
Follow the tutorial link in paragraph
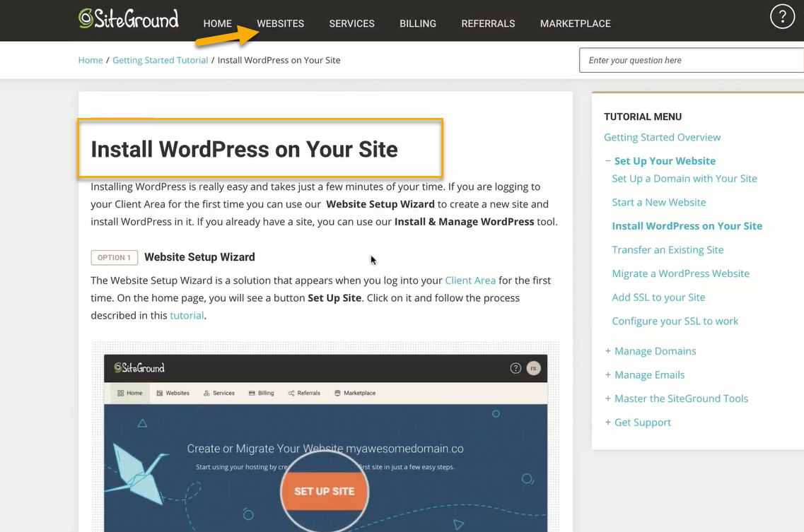pyautogui.click(x=187, y=316)
